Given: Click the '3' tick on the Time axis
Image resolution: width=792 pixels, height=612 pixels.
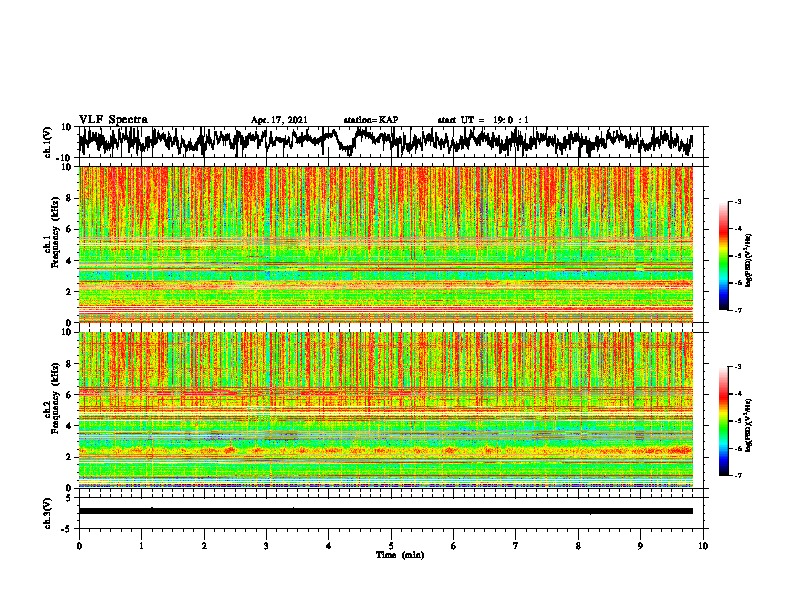Looking at the screenshot, I should point(266,546).
